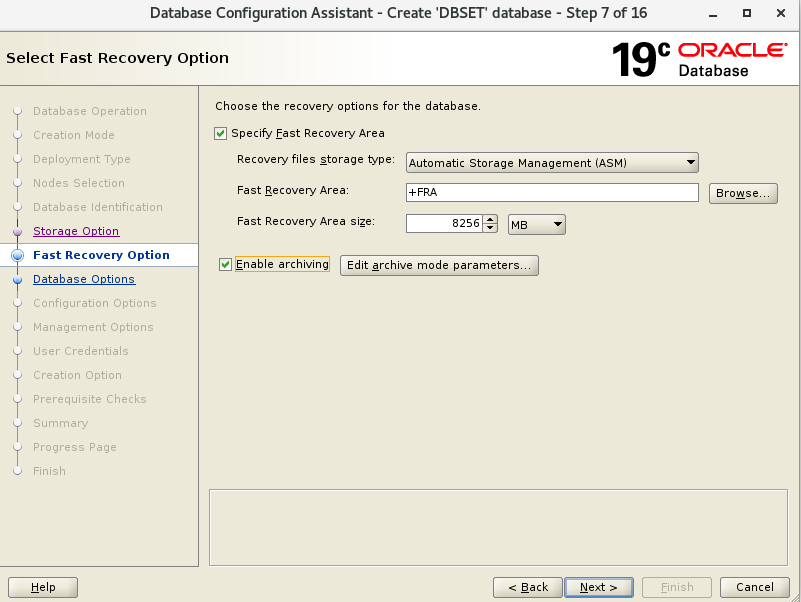Go to the Storage Option step

click(76, 231)
